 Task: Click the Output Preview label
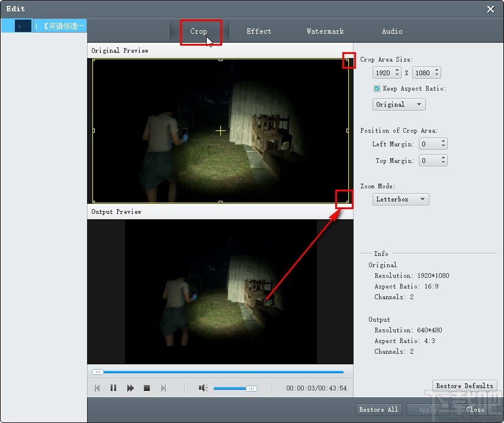(116, 211)
